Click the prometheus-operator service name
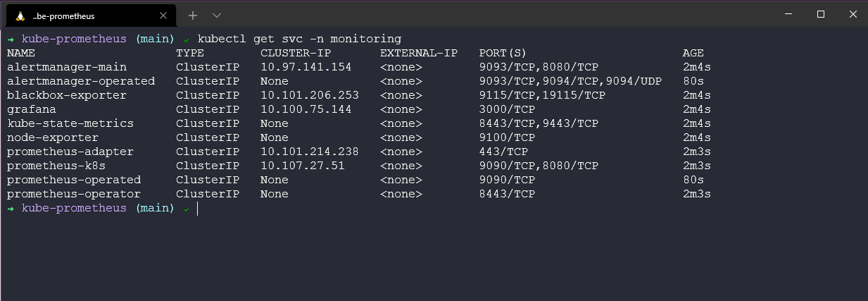Viewport: 868px width, 301px height. click(x=74, y=194)
